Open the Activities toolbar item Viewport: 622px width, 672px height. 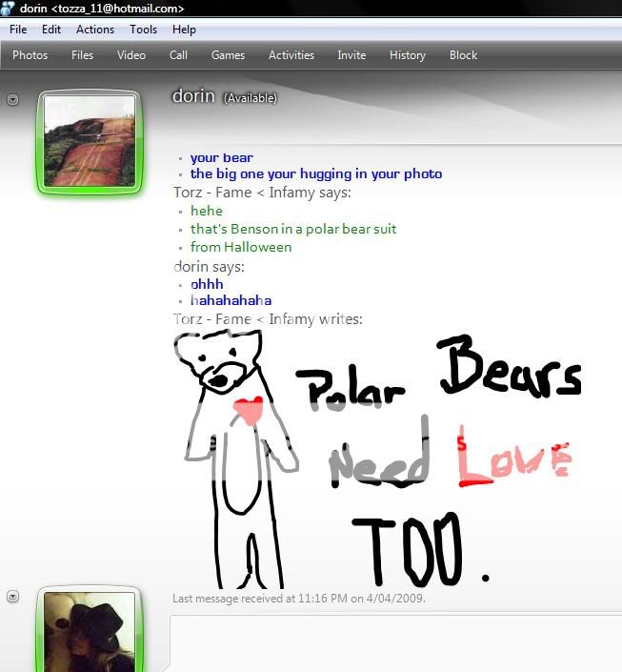pyautogui.click(x=291, y=55)
